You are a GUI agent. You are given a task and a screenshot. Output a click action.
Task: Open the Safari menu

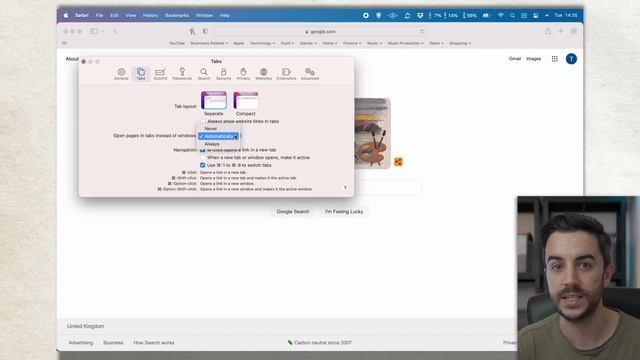tap(82, 16)
